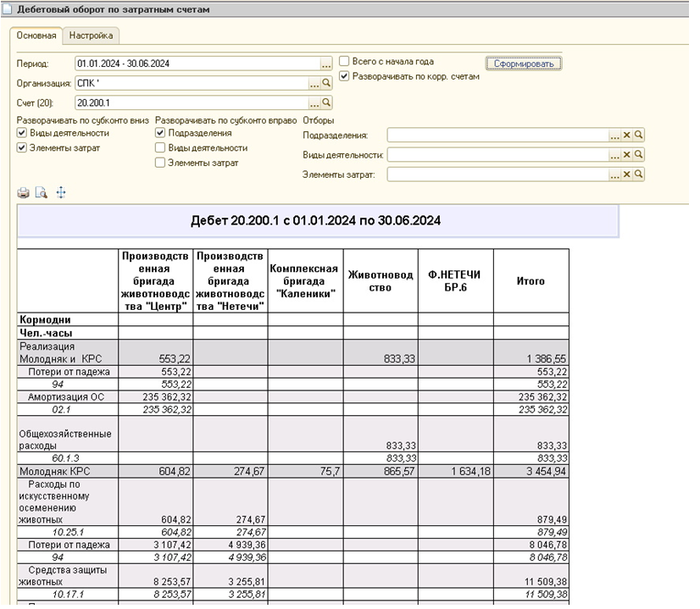Click the Организация input field

pos(192,84)
